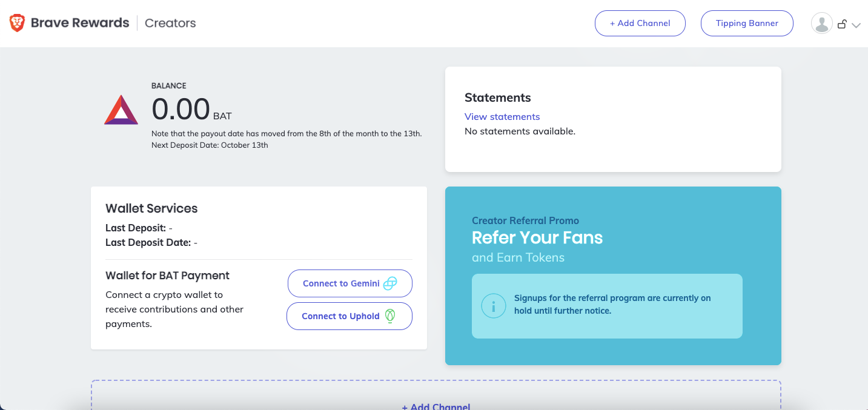Click the Gemini logo icon
Viewport: 868px width, 410px height.
tap(391, 283)
